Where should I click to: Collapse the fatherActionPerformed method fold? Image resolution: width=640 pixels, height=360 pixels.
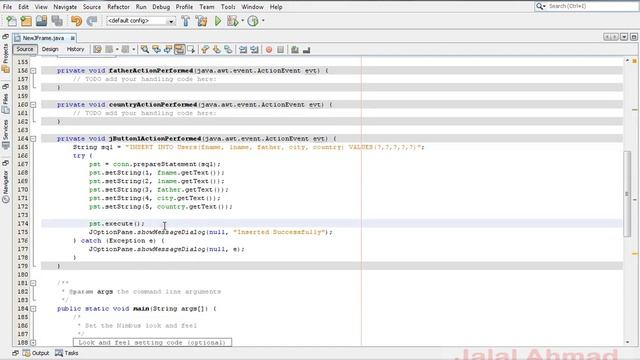click(x=33, y=71)
